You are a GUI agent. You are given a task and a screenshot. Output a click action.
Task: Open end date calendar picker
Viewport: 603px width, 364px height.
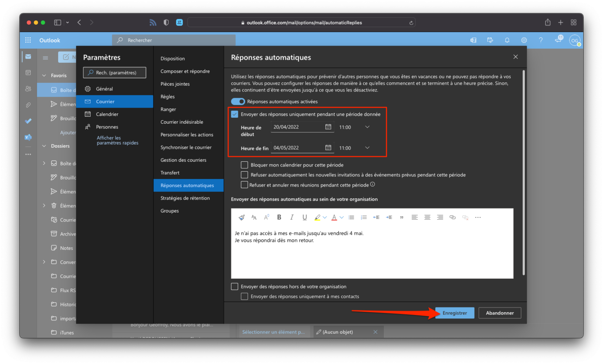[x=328, y=148]
